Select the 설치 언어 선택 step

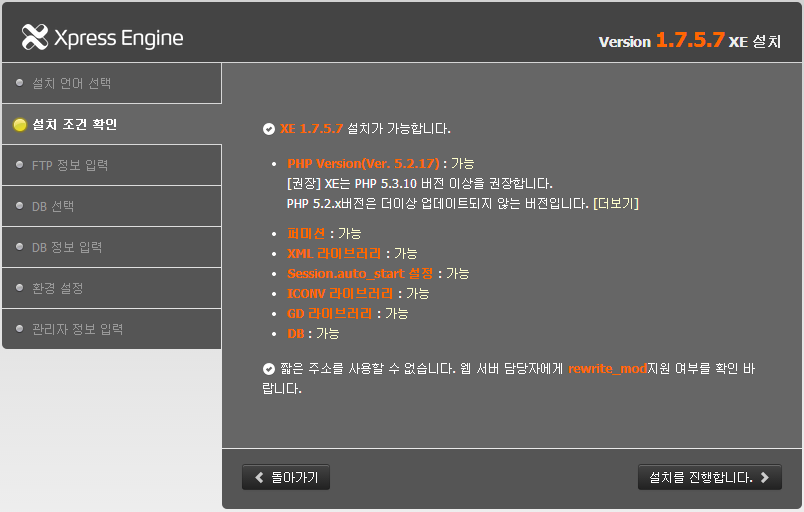click(112, 83)
